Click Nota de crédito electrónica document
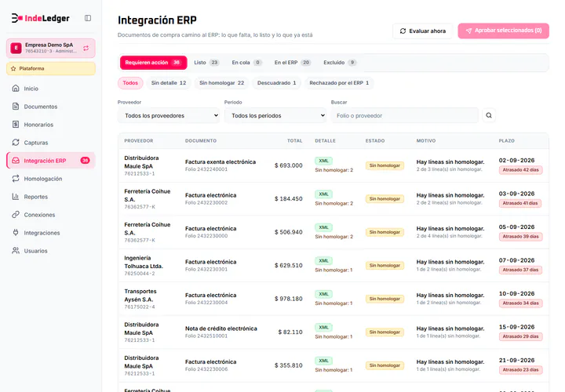This screenshot has height=392, width=565. point(221,328)
